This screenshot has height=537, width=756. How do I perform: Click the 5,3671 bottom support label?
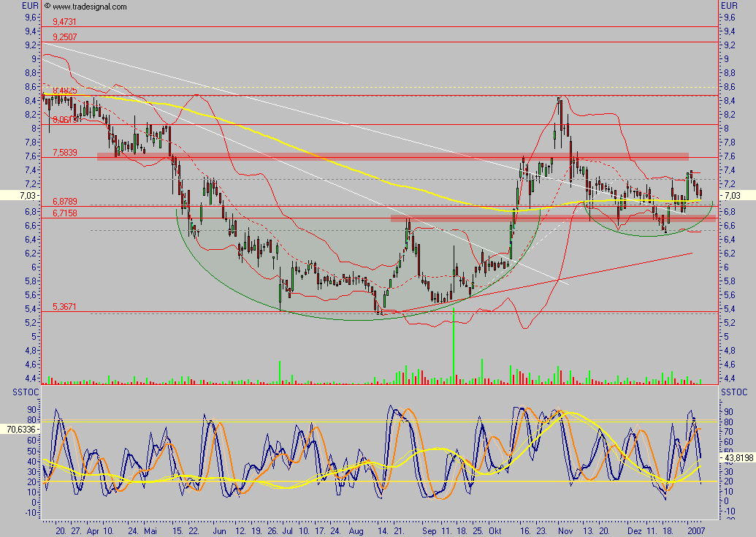[64, 307]
